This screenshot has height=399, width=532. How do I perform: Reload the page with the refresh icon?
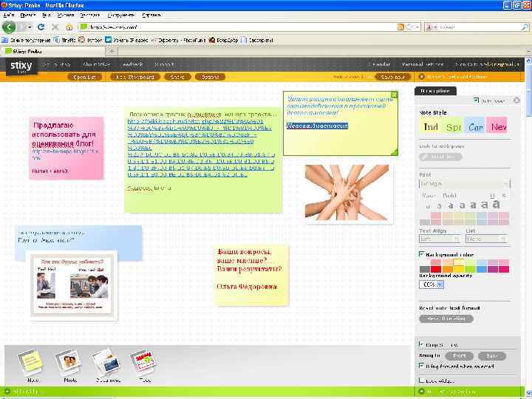point(41,27)
